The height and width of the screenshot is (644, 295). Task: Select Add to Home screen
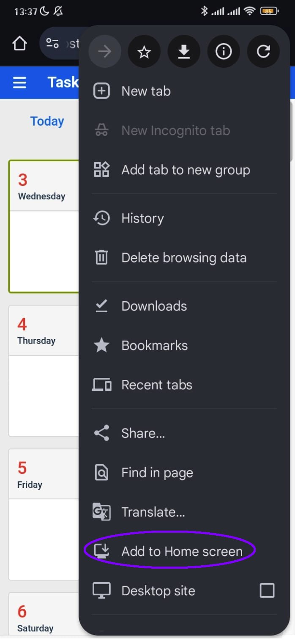(182, 551)
